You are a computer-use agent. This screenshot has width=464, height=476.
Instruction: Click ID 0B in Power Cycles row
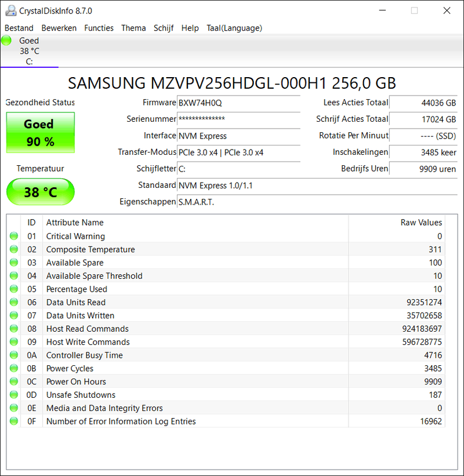click(x=31, y=369)
